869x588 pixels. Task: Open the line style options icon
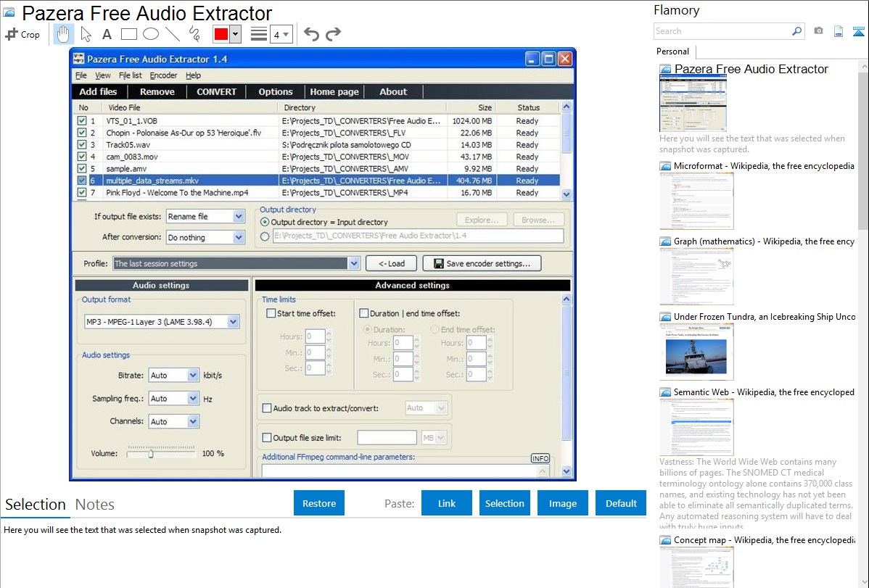[x=258, y=34]
